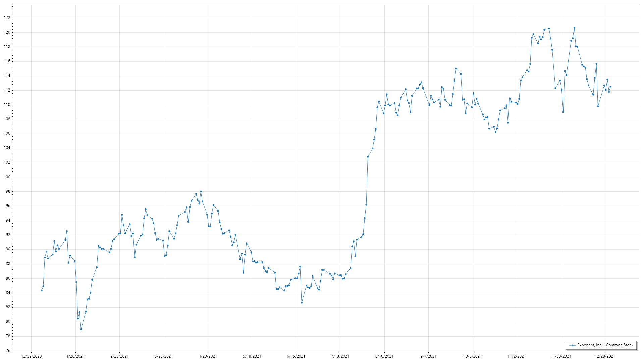
Task: Click the 11/2/2021 x-axis date label
Action: click(x=517, y=356)
